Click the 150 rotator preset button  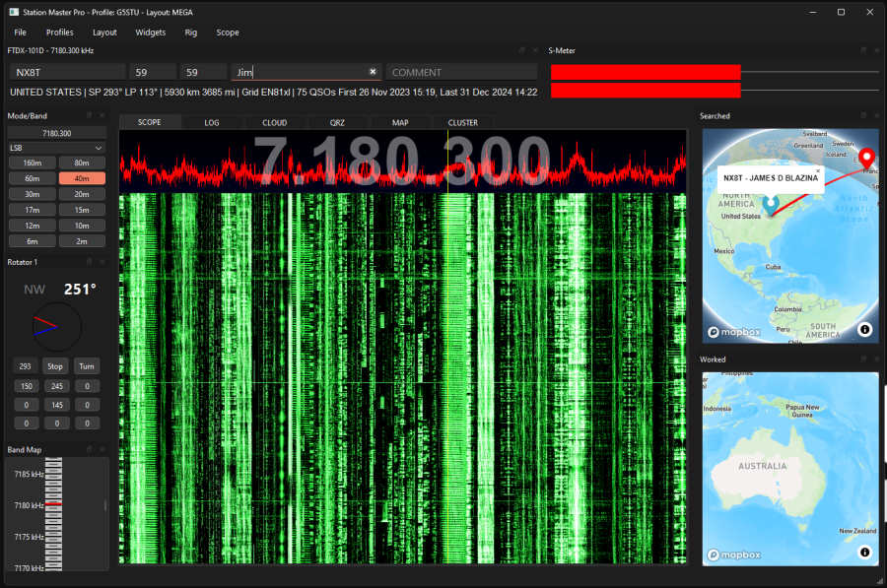(x=27, y=386)
